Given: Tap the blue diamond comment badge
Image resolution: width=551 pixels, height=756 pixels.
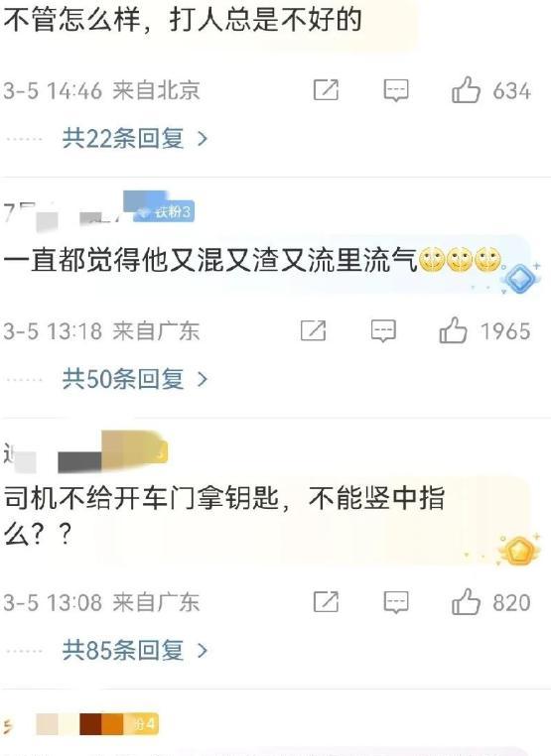Looking at the screenshot, I should coord(519,279).
